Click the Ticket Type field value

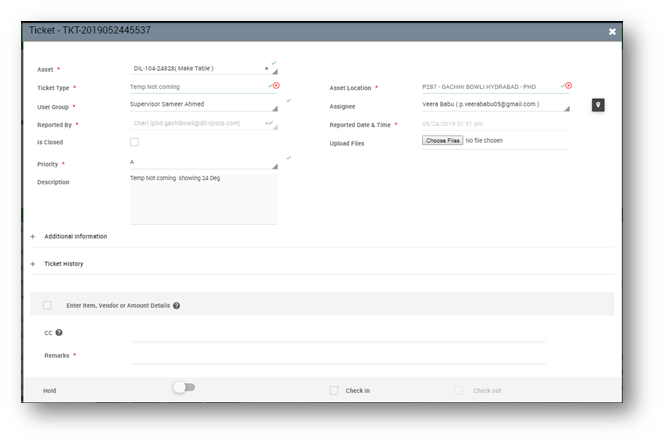155,87
